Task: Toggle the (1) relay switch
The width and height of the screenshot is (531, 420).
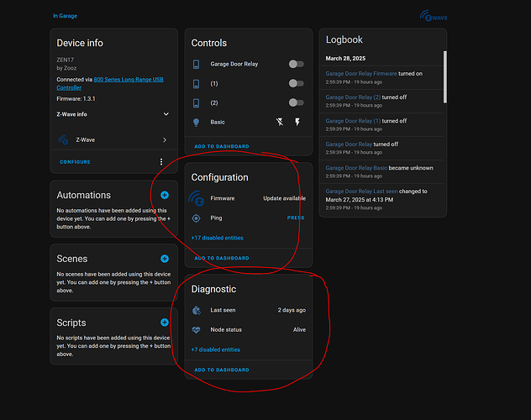Action: [x=295, y=83]
